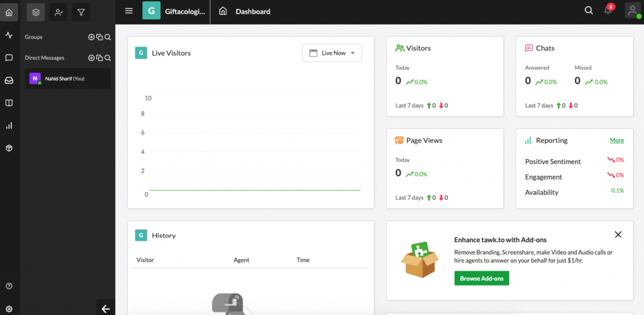
Task: Open the Knowledge Base book icon
Action: point(9,103)
